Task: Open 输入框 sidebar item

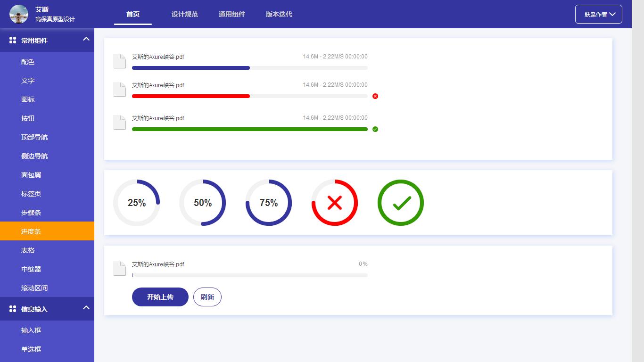Action: coord(47,330)
